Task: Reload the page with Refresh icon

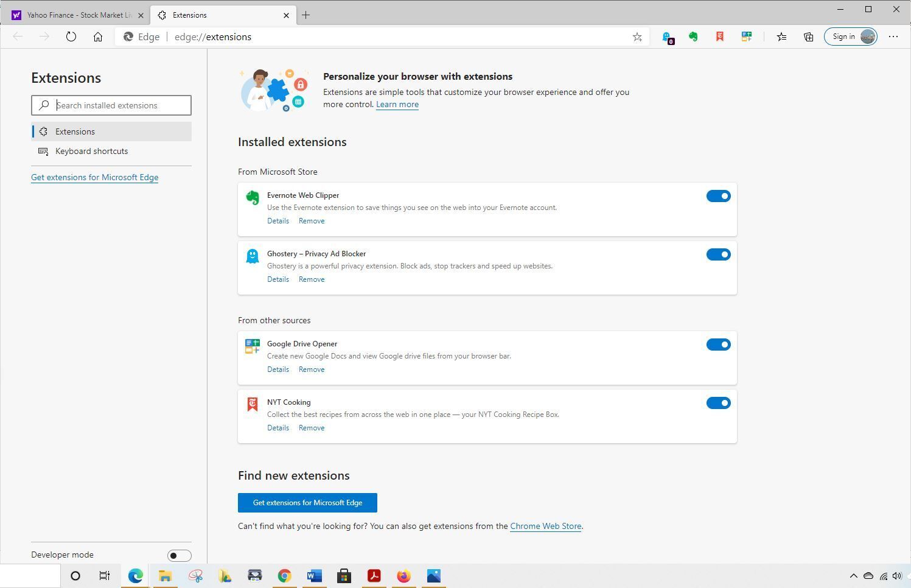Action: click(x=71, y=37)
